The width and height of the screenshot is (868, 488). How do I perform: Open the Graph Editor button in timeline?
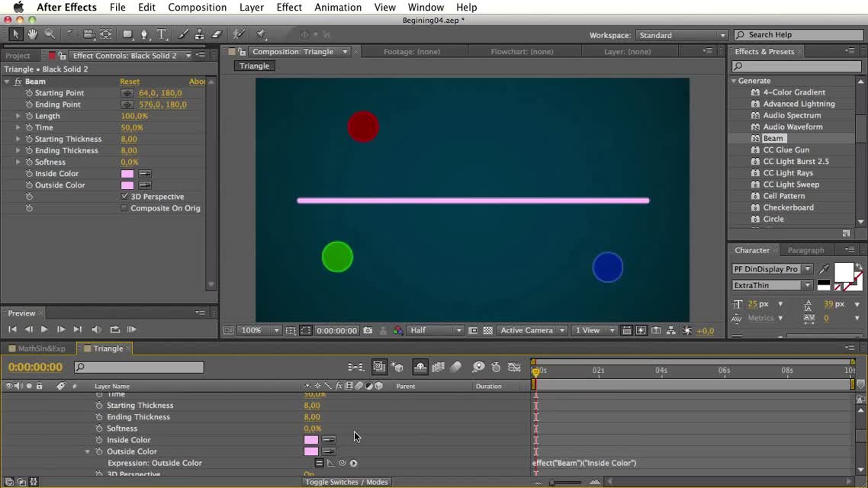514,367
